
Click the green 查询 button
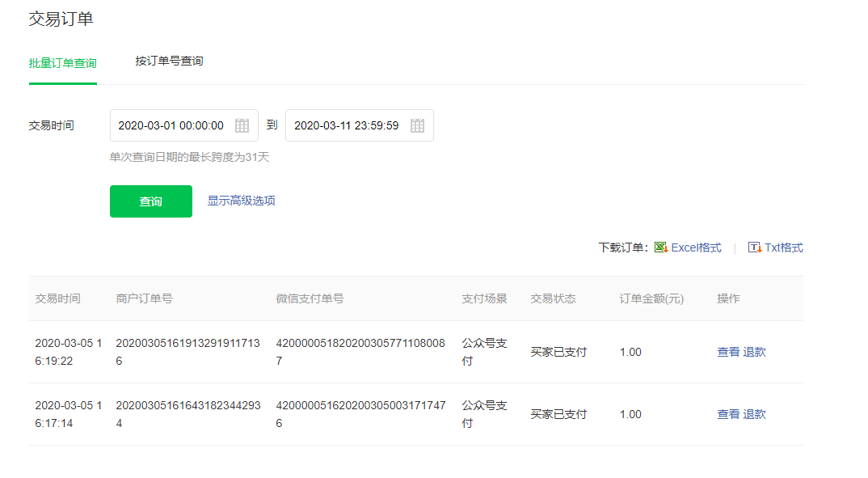pos(151,201)
